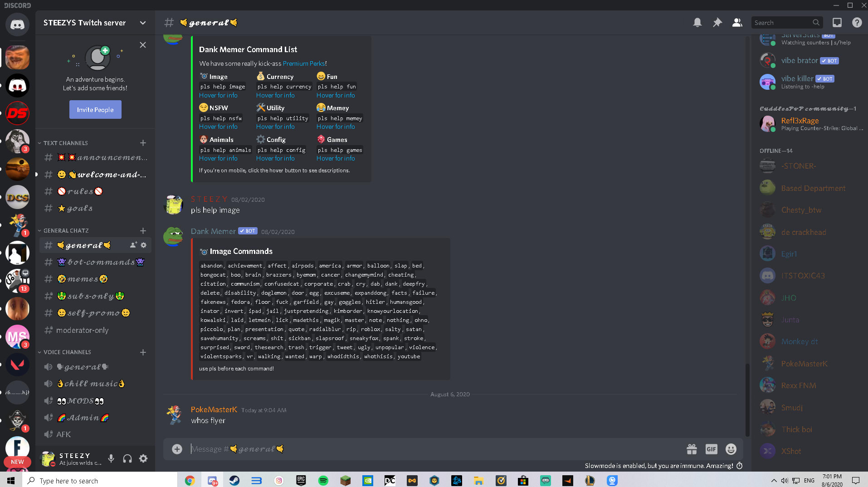The image size is (868, 487).
Task: Open Monkey dt offline member
Action: (x=812, y=341)
